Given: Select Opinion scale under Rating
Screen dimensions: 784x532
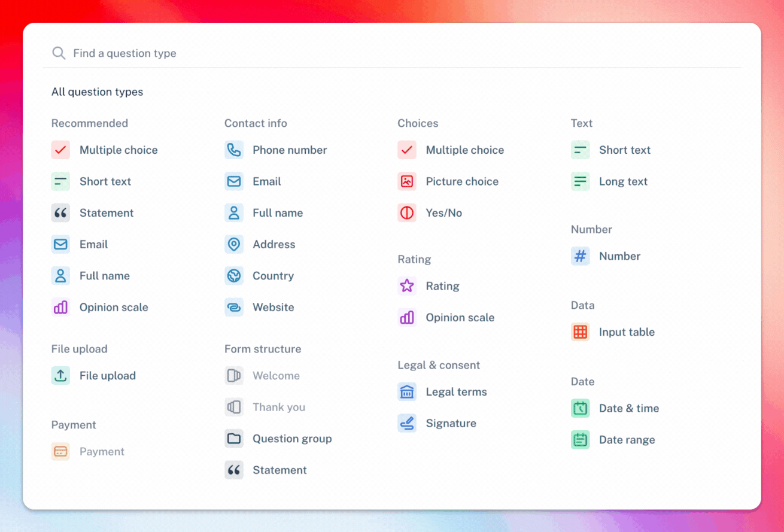Looking at the screenshot, I should point(460,318).
